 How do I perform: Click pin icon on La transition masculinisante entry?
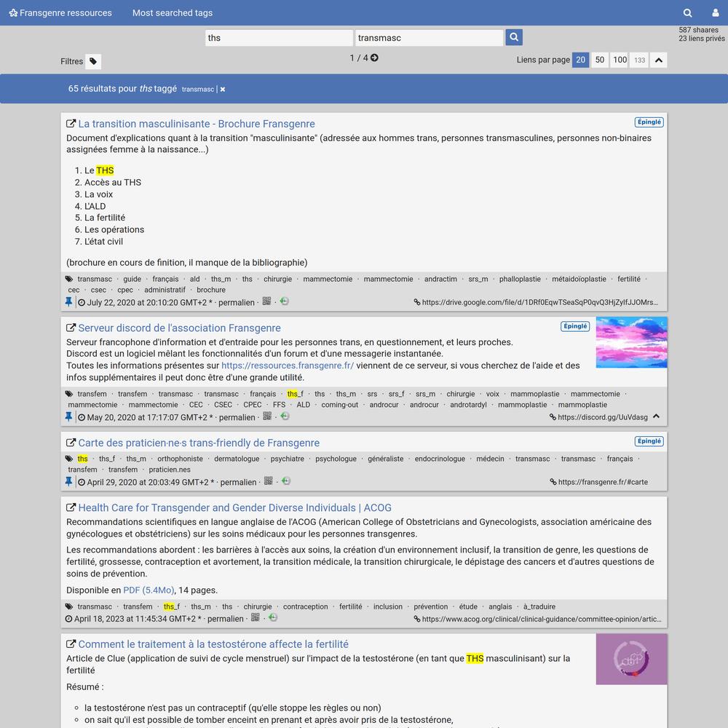pos(68,302)
